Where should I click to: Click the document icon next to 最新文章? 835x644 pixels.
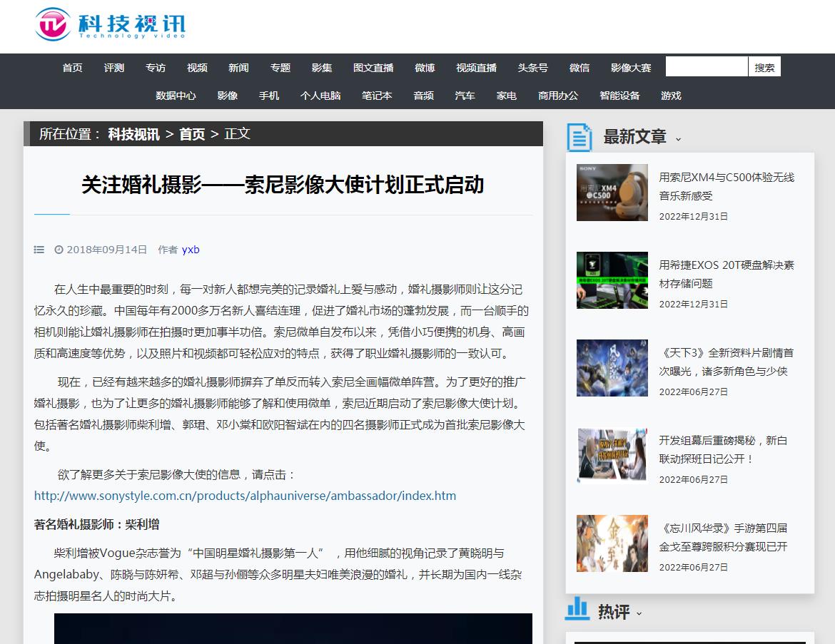point(580,138)
